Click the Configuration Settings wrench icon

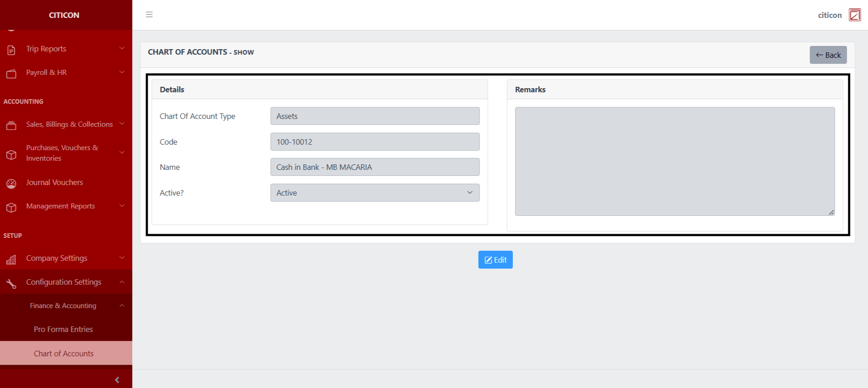click(x=11, y=284)
